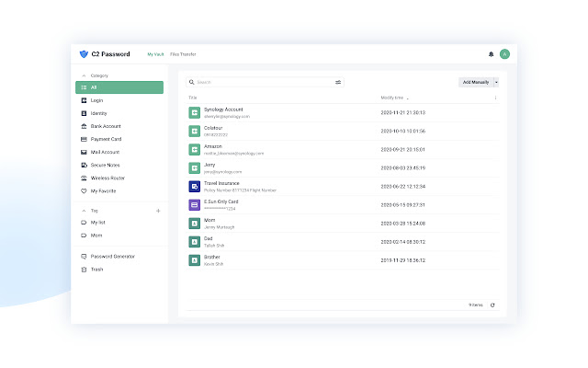Image resolution: width=588 pixels, height=368 pixels.
Task: Click the Colatour entry icon
Action: [x=194, y=131]
